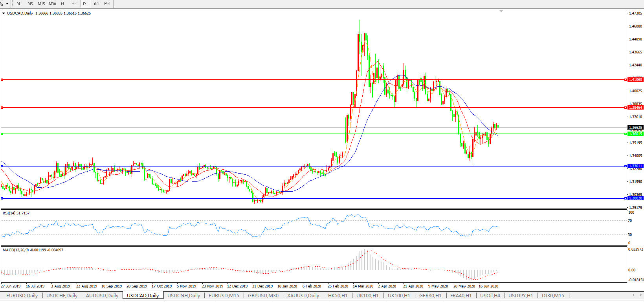644x302 pixels.
Task: Toggle the D1 daily timeframe
Action: pos(85,4)
